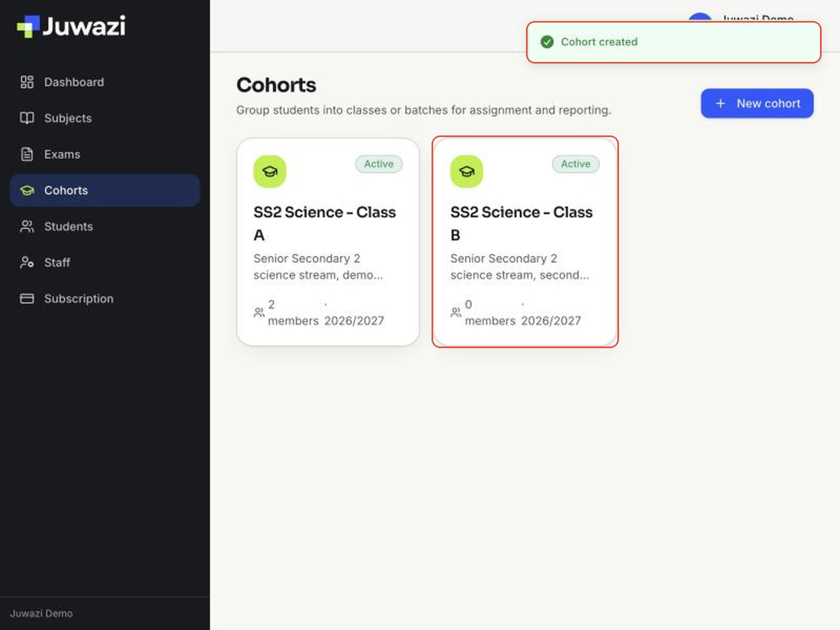This screenshot has height=630, width=840.
Task: Click the Cohorts graduation cap sidebar icon
Action: pos(27,190)
